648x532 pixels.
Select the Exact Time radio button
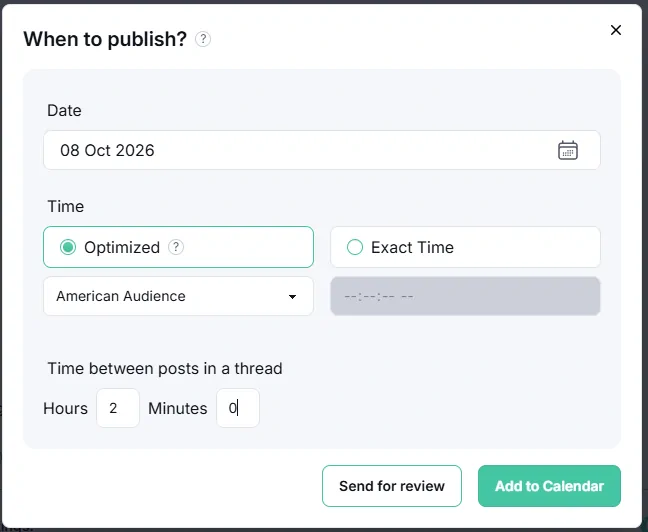click(355, 247)
